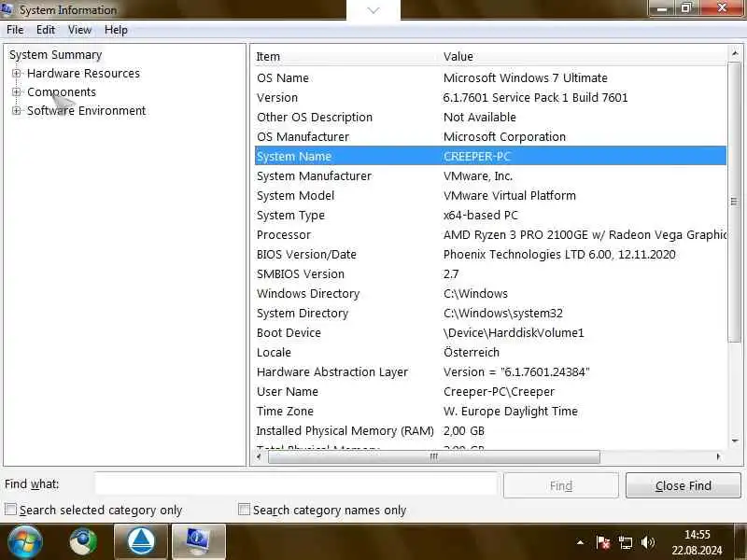Select the System Manufacturer row
The image size is (747, 560).
490,175
